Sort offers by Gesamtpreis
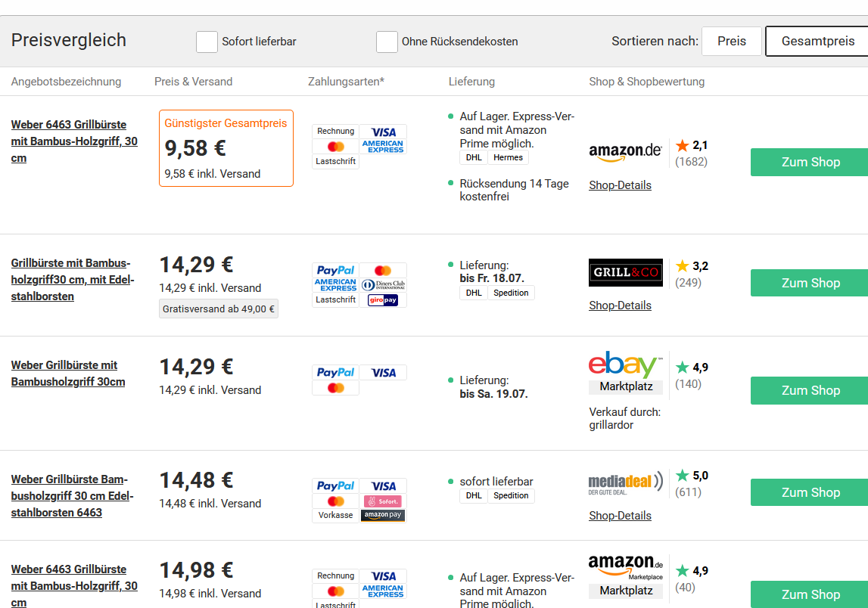 pos(817,41)
